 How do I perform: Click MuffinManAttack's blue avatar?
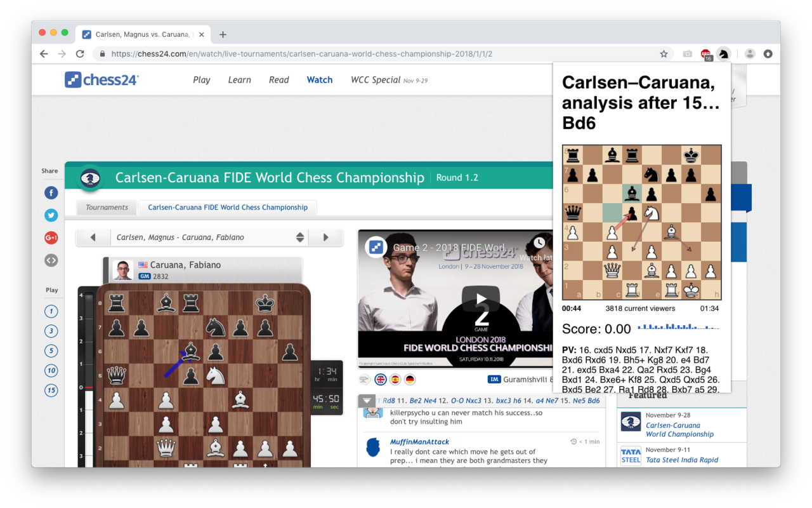tap(374, 447)
